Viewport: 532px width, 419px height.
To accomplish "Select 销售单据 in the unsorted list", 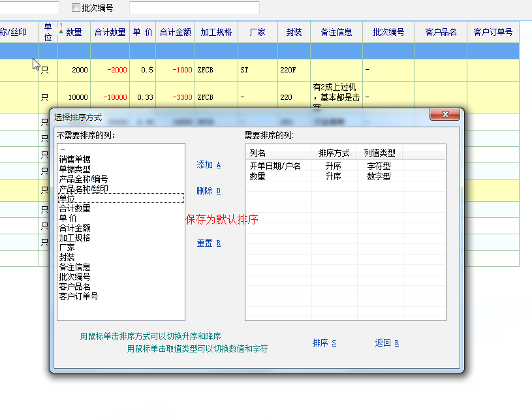I will (75, 159).
